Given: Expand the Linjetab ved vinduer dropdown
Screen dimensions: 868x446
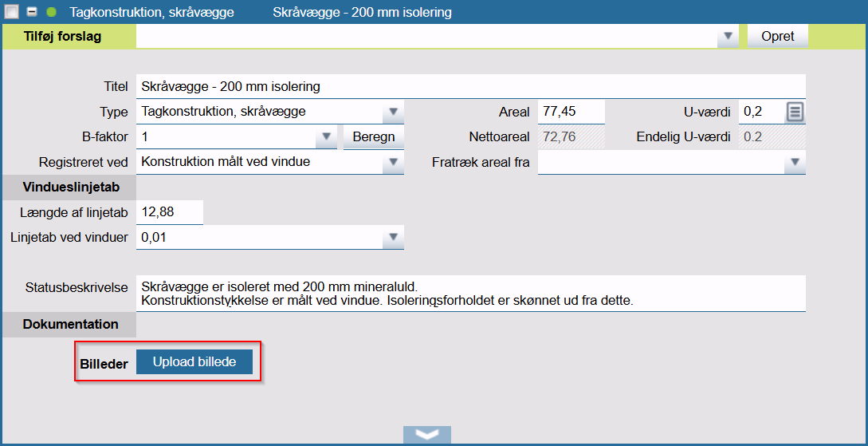Looking at the screenshot, I should [393, 238].
